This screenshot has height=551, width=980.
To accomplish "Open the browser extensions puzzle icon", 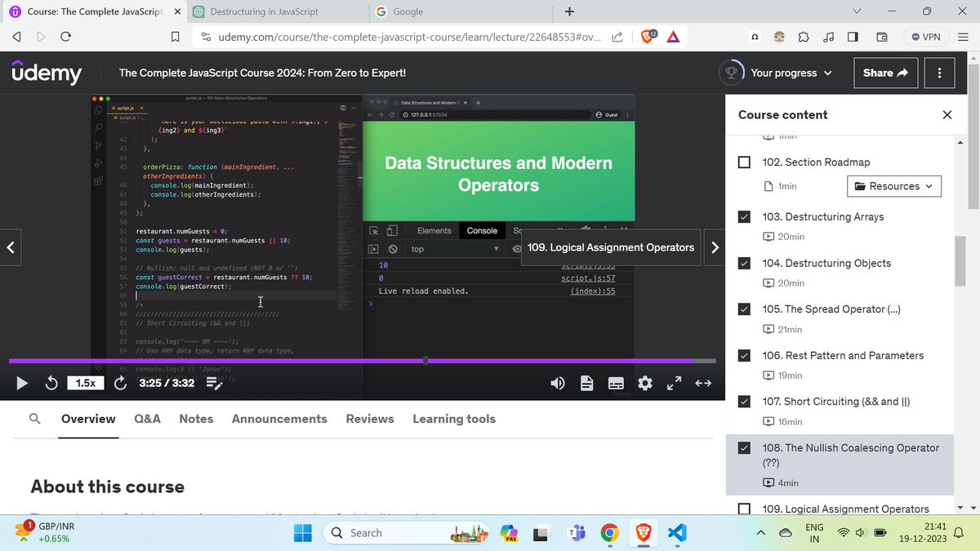I will tap(804, 36).
